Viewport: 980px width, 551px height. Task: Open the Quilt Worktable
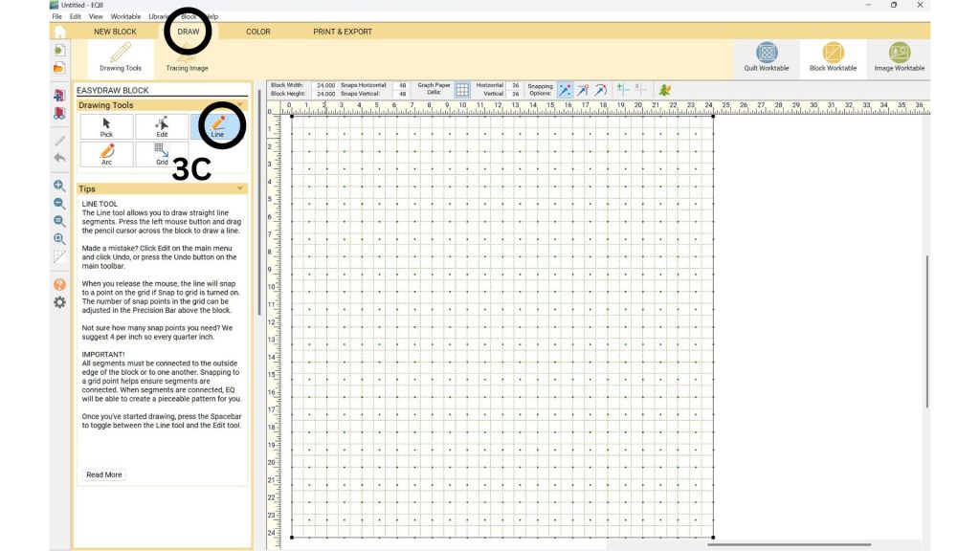click(767, 57)
